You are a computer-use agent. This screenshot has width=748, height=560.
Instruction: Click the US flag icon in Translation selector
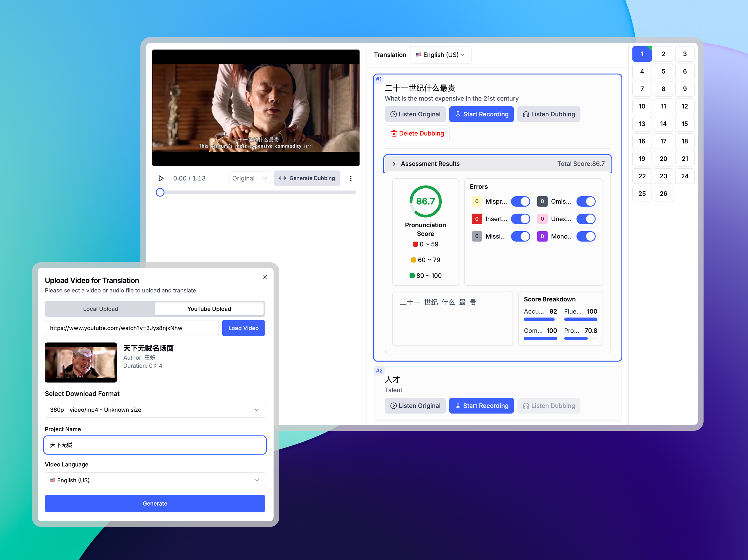(x=419, y=54)
